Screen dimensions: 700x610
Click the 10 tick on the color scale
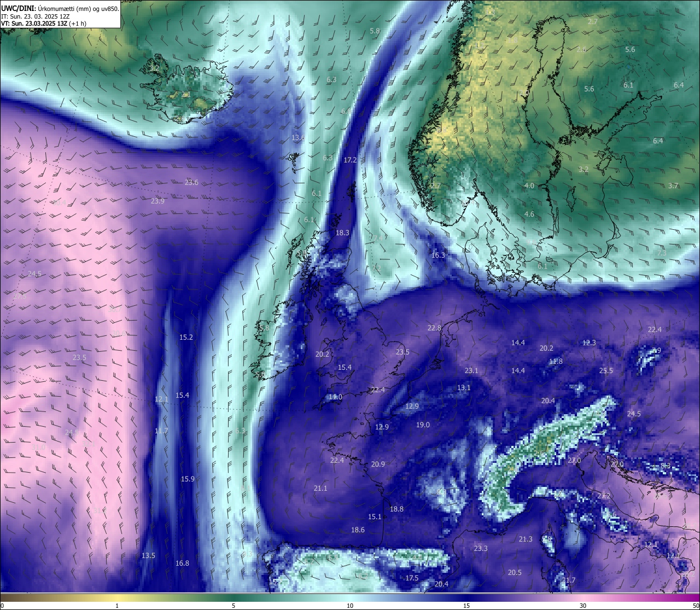[350, 606]
